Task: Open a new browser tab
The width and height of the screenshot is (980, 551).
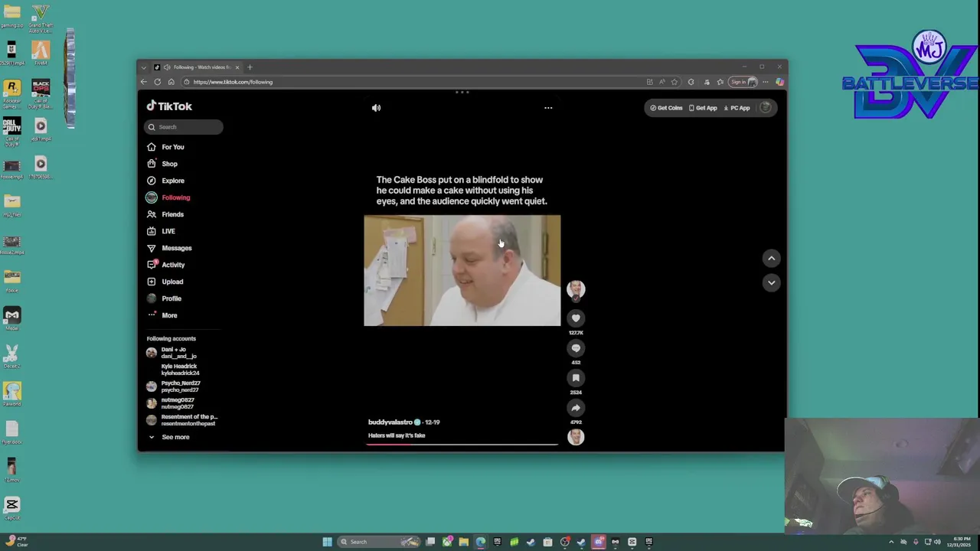Action: pos(250,67)
